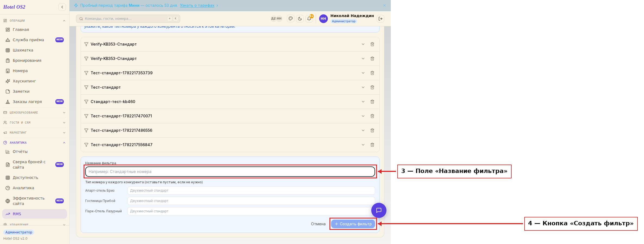The width and height of the screenshot is (644, 244).
Task: Follow the Узнать о тарифах link
Action: [197, 5]
